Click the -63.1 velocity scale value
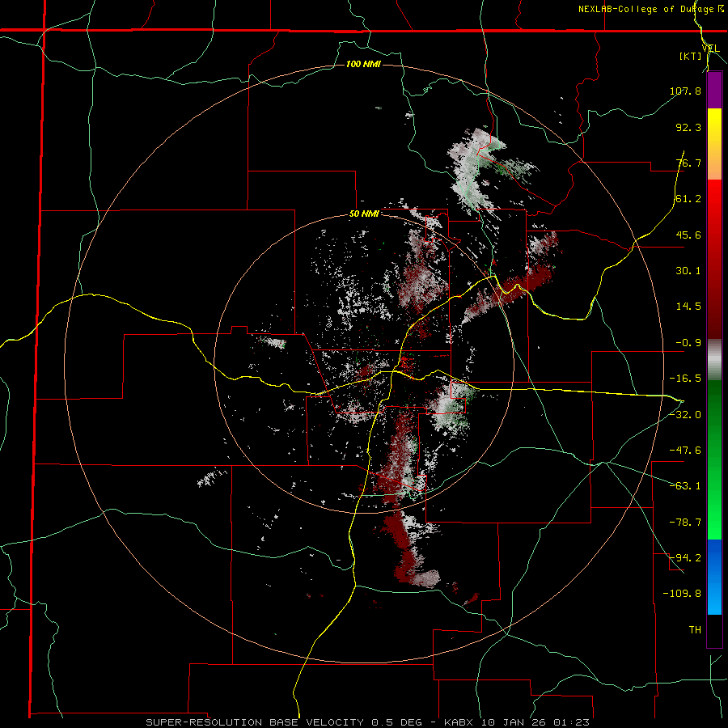 point(685,486)
